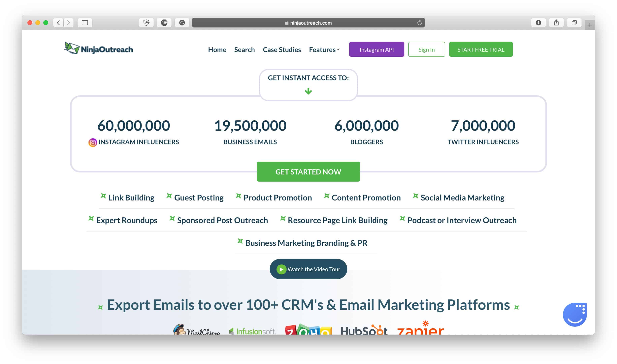This screenshot has height=364, width=617.
Task: Click Watch the Video Tour button
Action: pos(308,269)
